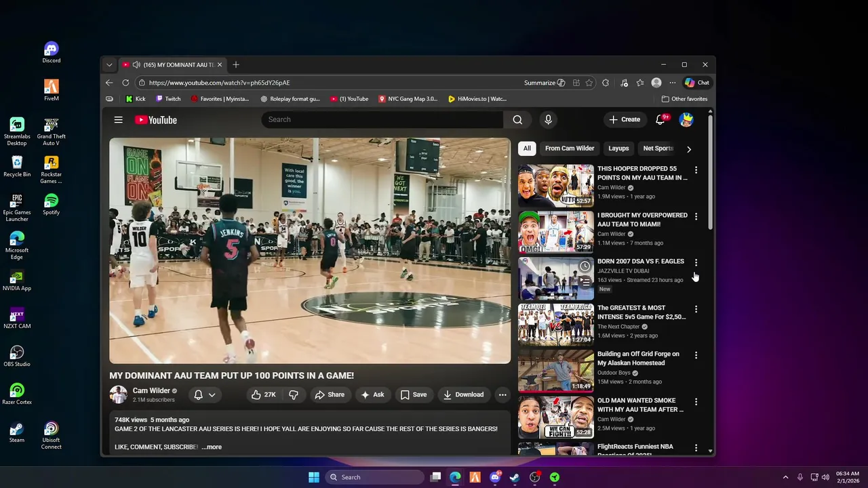Select the All filter chip

tap(527, 148)
